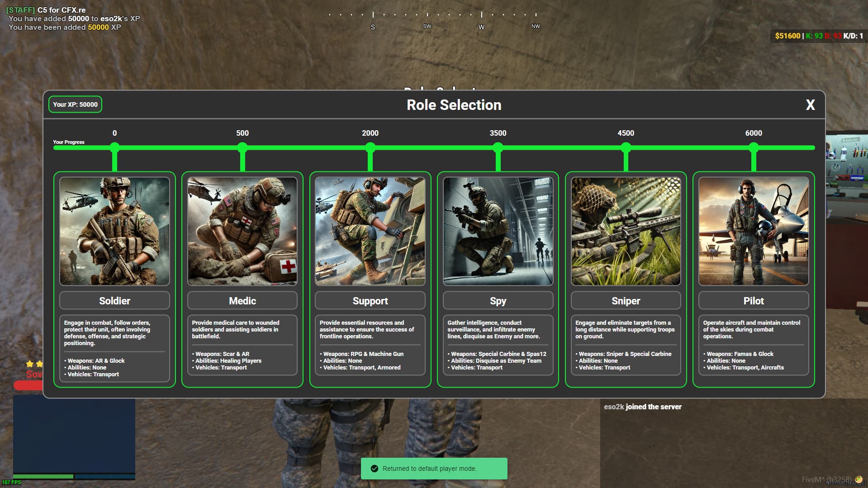Click the Sniper weapons info text

click(623, 354)
